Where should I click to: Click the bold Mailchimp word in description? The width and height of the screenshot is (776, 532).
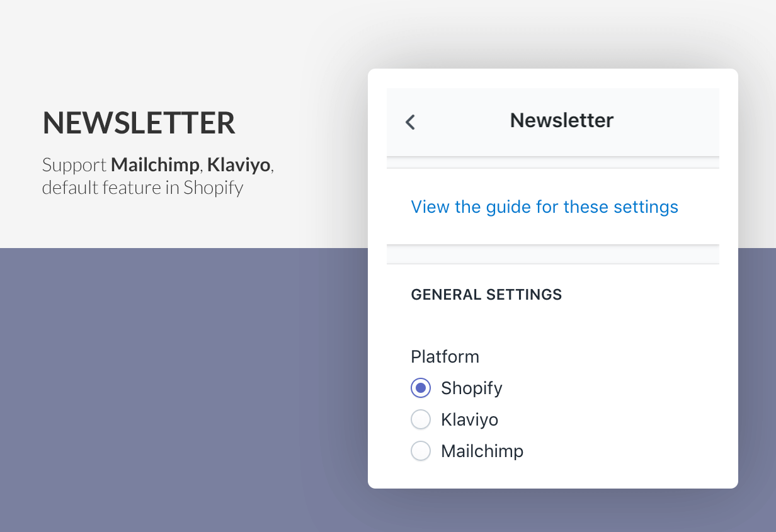tap(155, 166)
